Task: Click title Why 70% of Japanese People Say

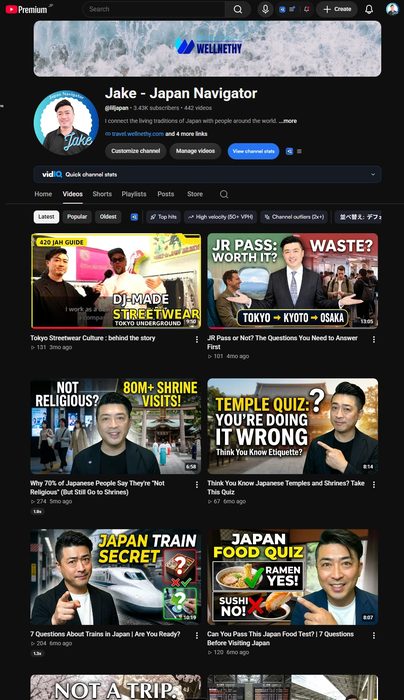Action: tap(97, 488)
